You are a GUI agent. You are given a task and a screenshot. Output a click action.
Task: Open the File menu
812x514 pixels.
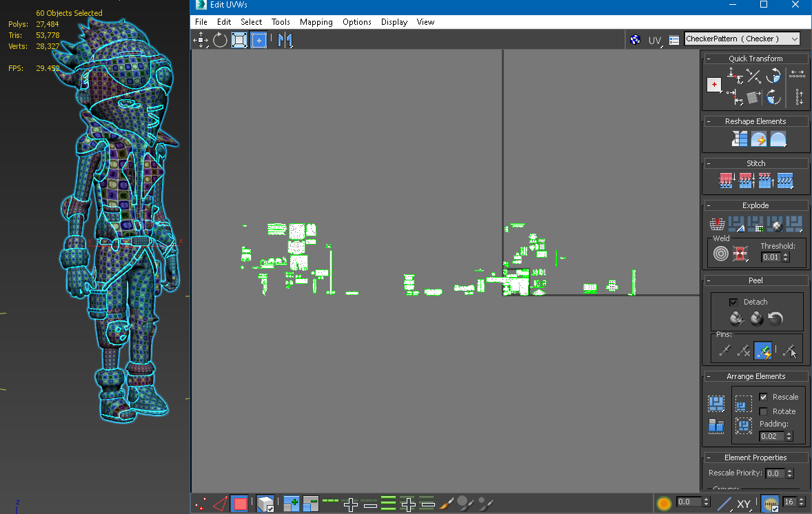point(201,22)
